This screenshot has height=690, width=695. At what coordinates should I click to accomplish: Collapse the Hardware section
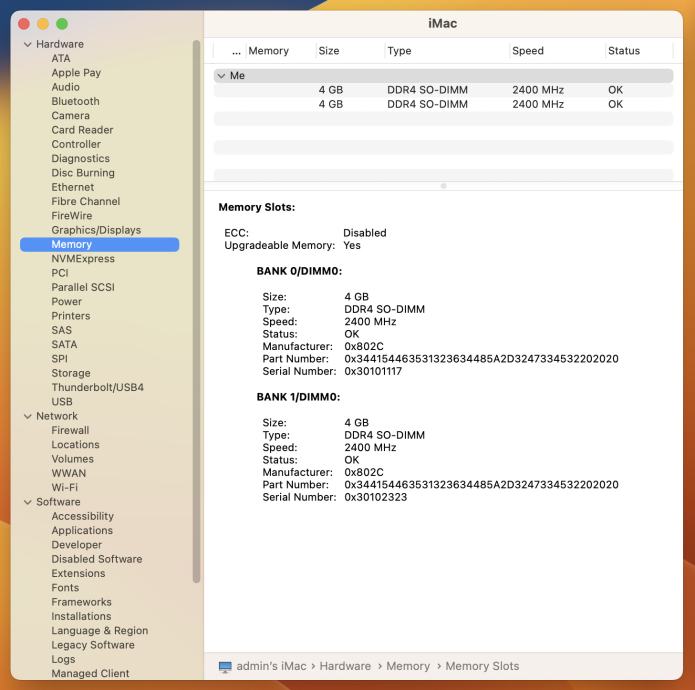(27, 44)
